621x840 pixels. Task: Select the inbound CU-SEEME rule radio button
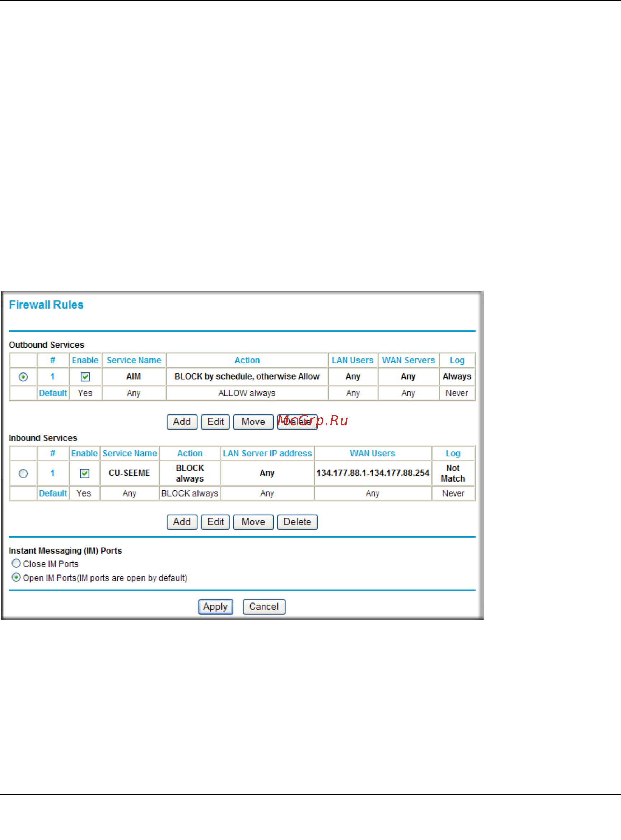(x=23, y=473)
